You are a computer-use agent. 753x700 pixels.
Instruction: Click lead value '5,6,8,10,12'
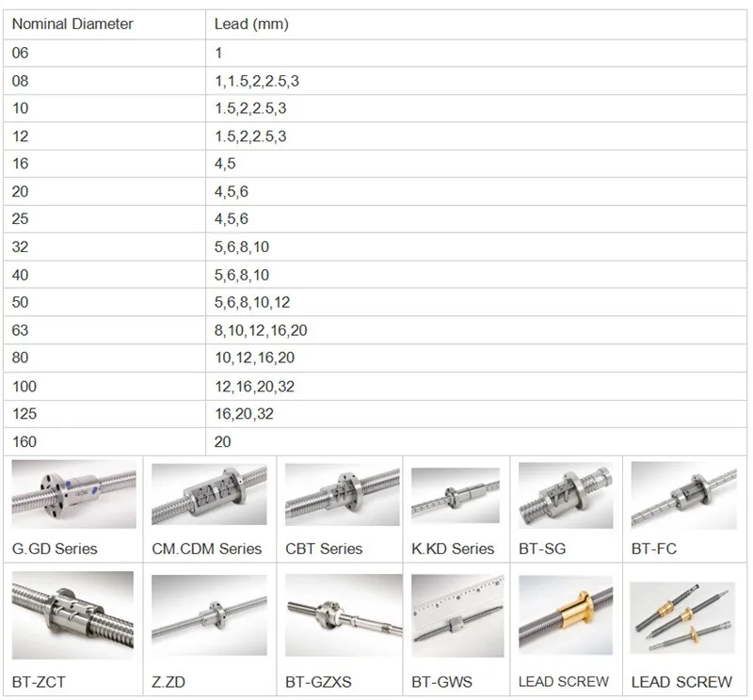(252, 302)
